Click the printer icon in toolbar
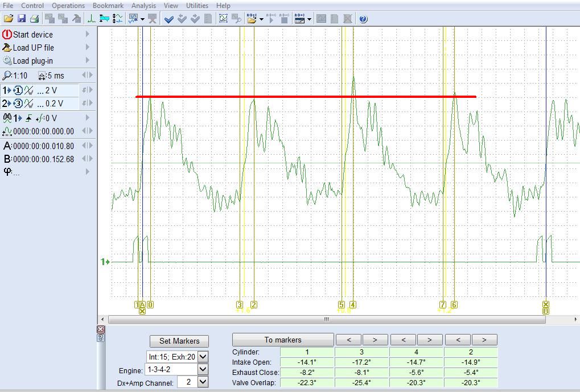This screenshot has height=392, width=580. pyautogui.click(x=34, y=19)
